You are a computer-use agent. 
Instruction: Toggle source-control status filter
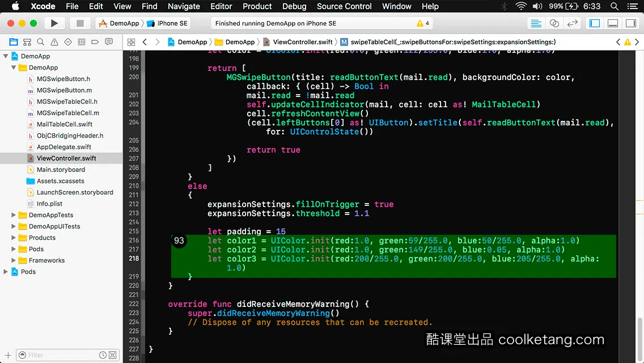pos(113,355)
